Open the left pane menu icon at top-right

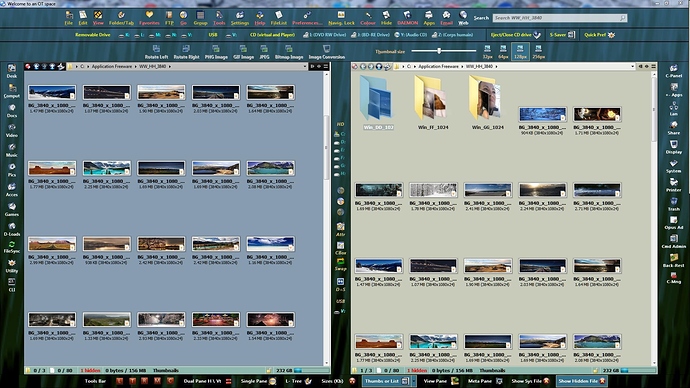point(326,66)
